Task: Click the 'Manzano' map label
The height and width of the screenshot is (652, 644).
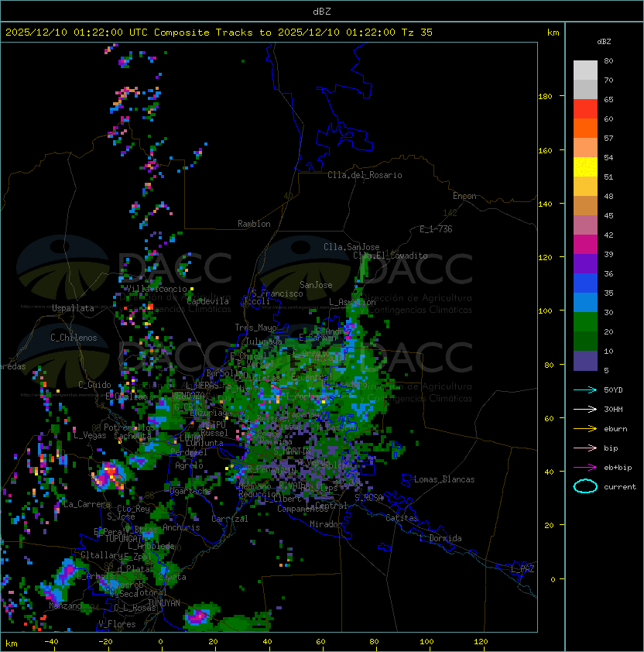Action: (65, 606)
